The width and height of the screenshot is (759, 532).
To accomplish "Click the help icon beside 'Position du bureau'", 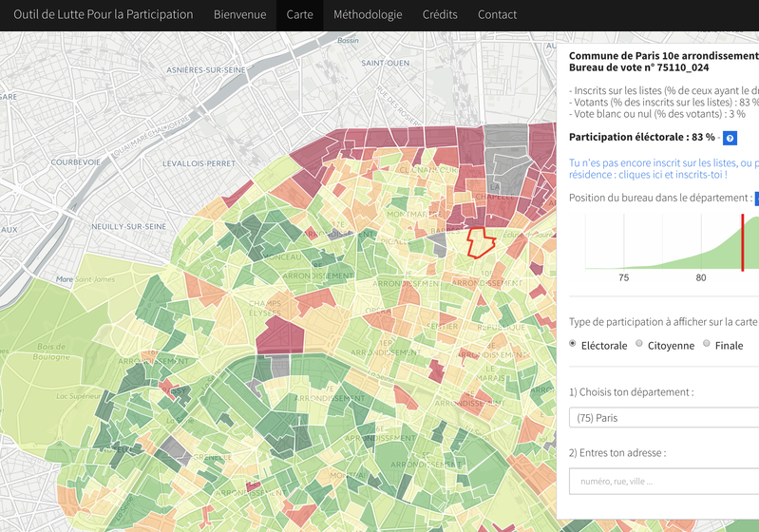I will pyautogui.click(x=756, y=199).
